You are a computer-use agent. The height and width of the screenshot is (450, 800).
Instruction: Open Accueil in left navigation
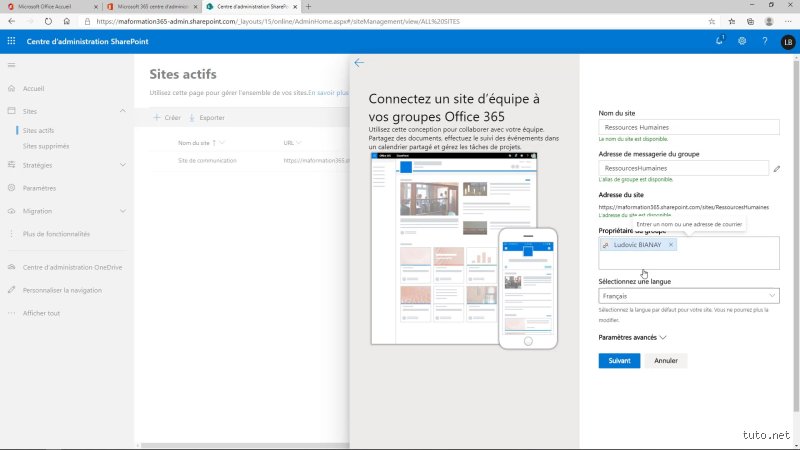[x=33, y=88]
